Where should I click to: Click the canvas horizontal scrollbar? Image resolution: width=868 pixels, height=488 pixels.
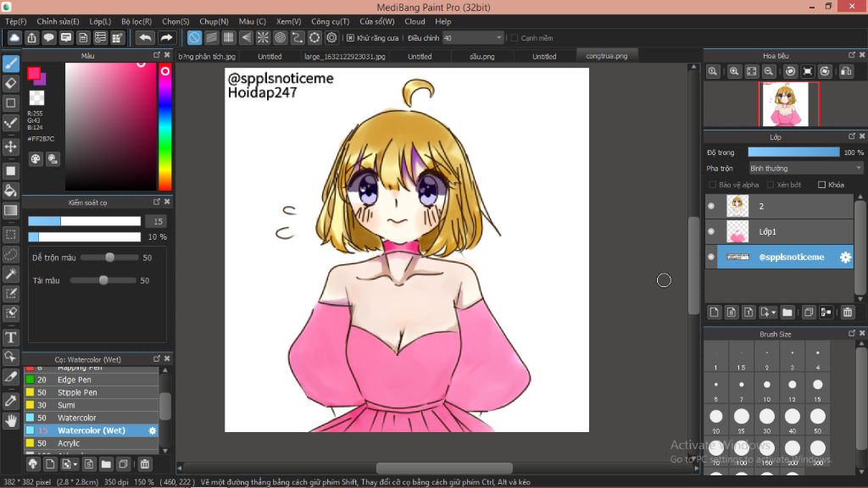click(x=444, y=468)
